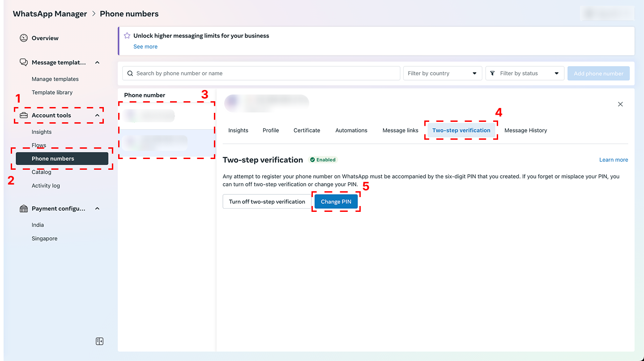The width and height of the screenshot is (644, 361).
Task: Click See more in the banner
Action: 145,47
